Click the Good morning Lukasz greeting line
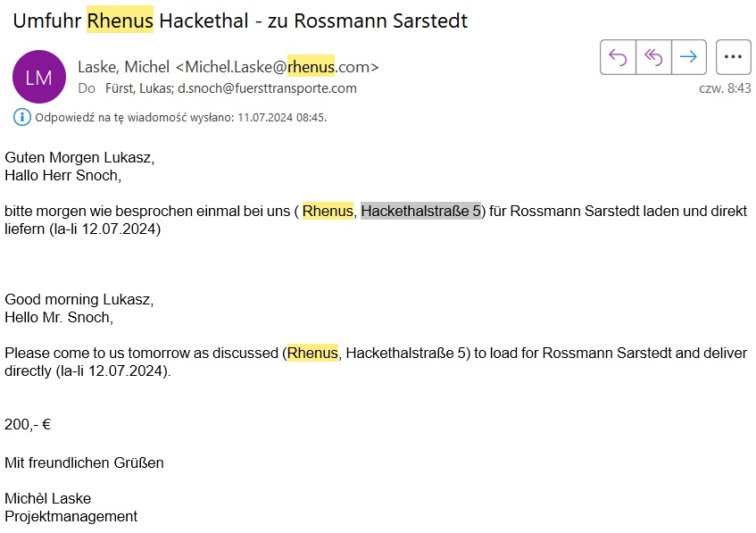 pos(79,300)
